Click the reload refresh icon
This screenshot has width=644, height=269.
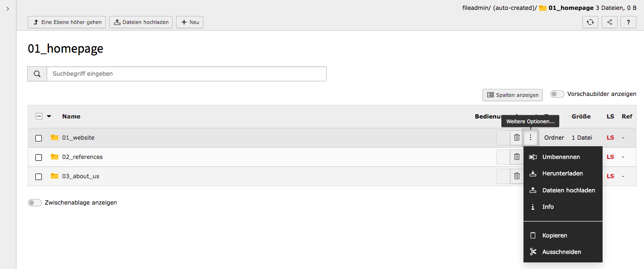tap(590, 22)
